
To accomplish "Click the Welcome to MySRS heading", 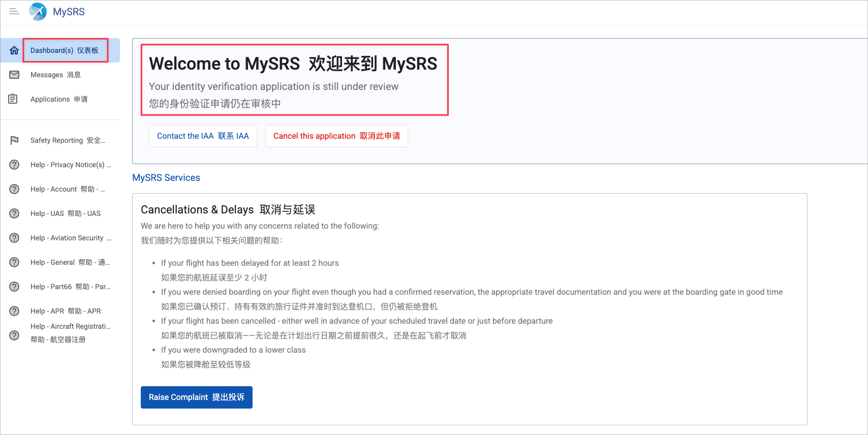I will (293, 64).
